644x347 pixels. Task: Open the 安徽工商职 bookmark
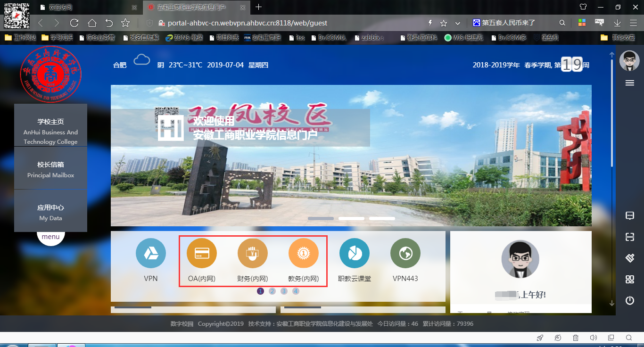point(263,37)
